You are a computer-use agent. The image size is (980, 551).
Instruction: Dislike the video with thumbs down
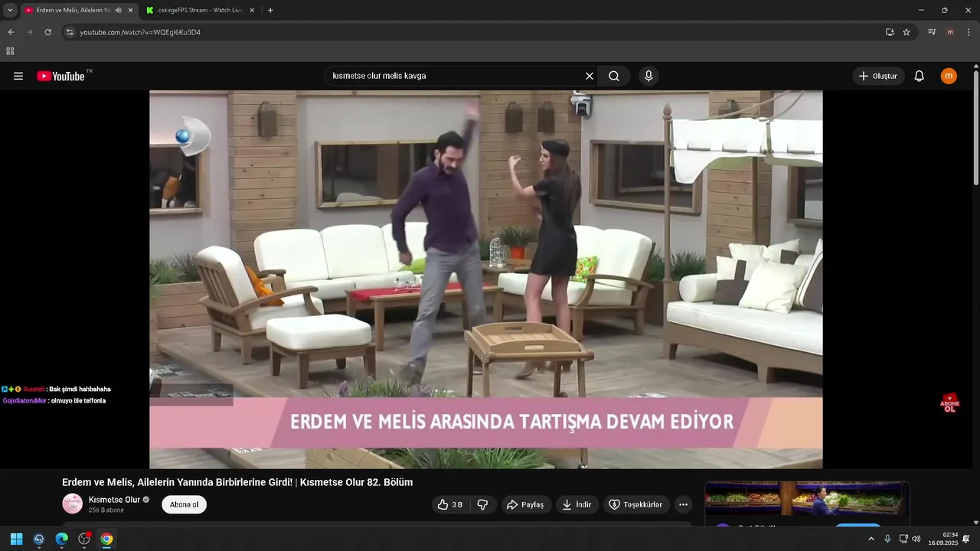pyautogui.click(x=482, y=504)
